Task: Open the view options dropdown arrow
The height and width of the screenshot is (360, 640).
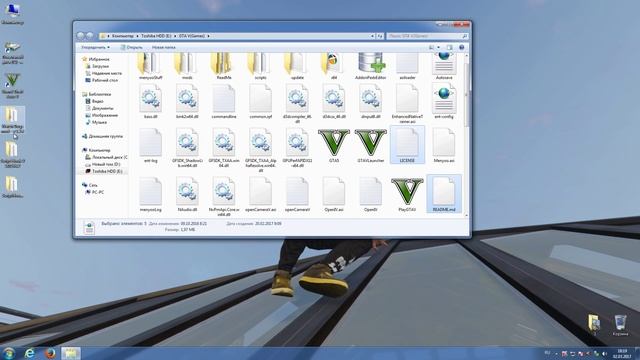Action: tap(439, 47)
